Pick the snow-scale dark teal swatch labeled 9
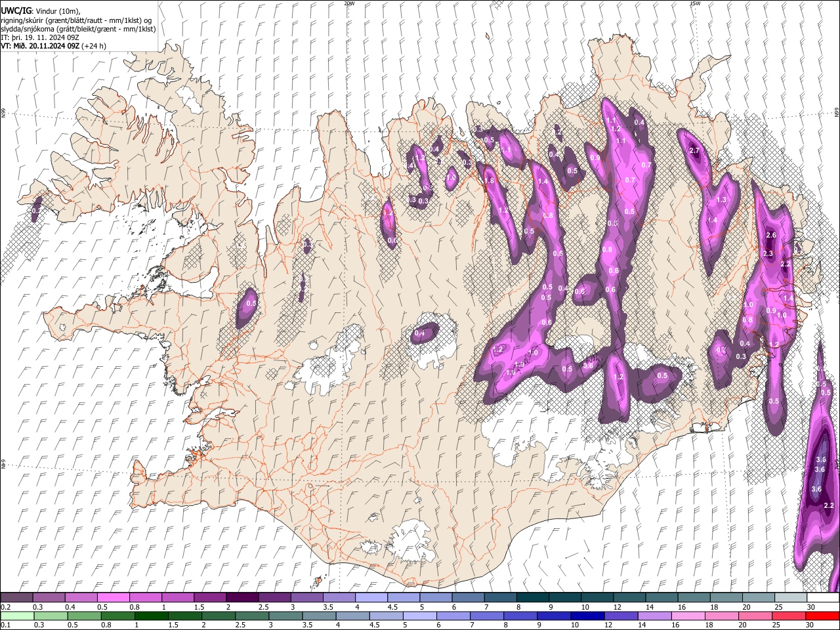Viewport: 840px width, 630px height. (533, 598)
